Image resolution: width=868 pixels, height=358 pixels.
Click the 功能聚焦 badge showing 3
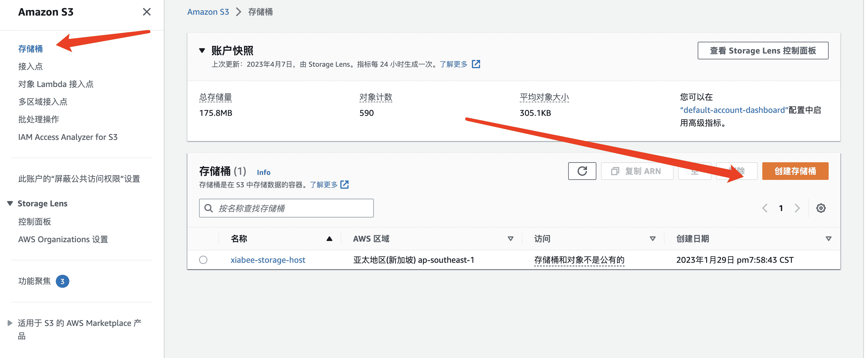pos(62,281)
